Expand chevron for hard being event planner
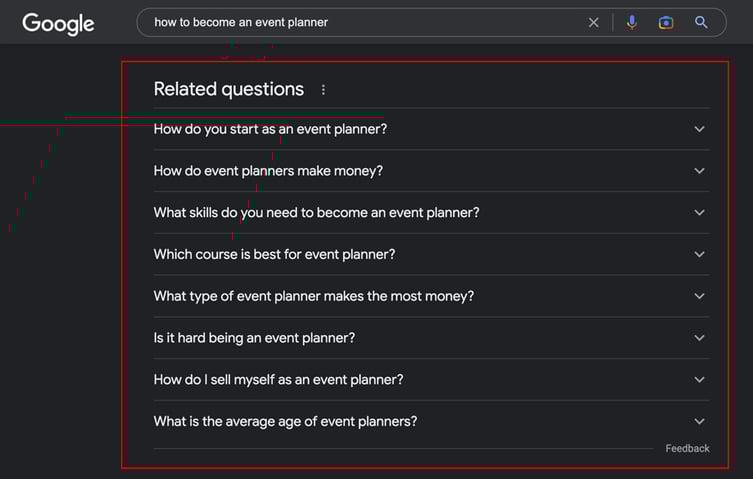This screenshot has width=753, height=479. (x=699, y=338)
